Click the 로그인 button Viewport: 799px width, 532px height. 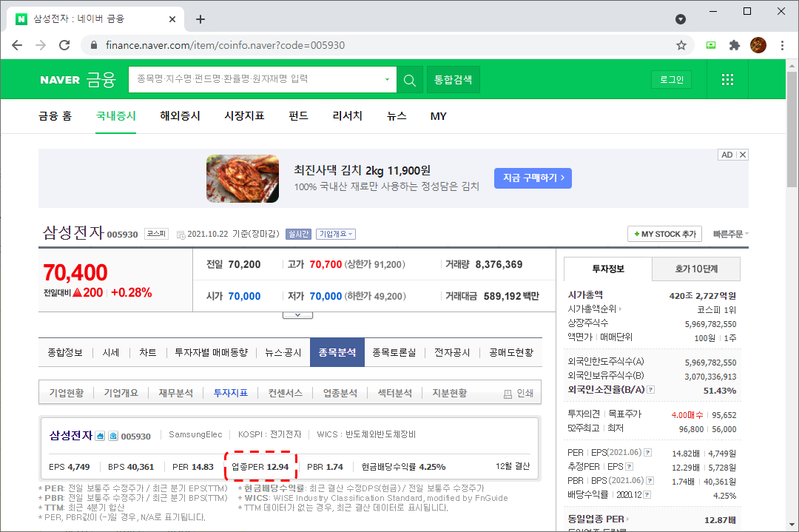(672, 79)
